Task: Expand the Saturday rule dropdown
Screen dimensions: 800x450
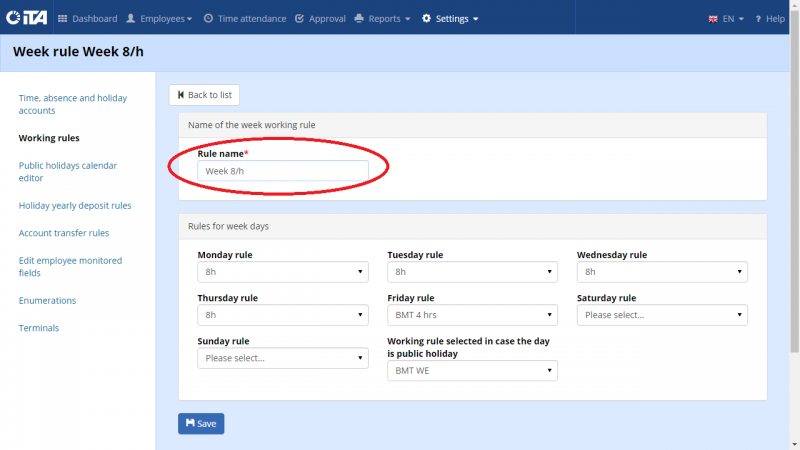Action: 662,315
